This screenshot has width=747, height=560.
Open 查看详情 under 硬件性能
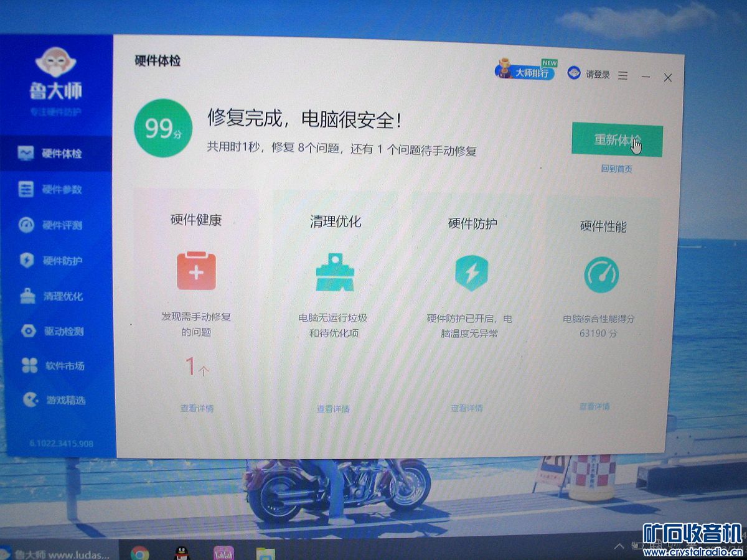coord(594,406)
